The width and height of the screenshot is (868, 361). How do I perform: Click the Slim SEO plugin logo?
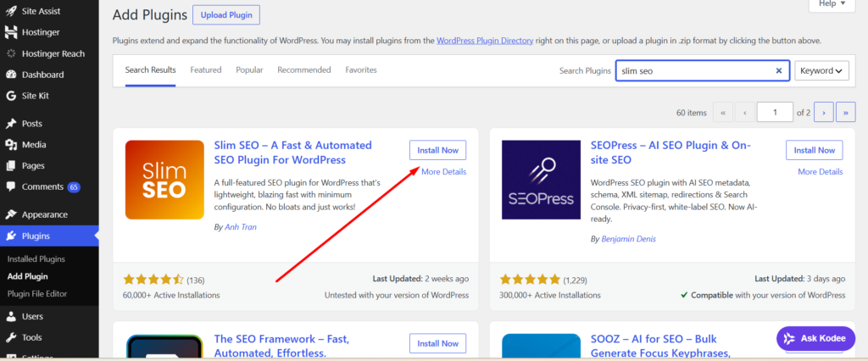(x=164, y=180)
